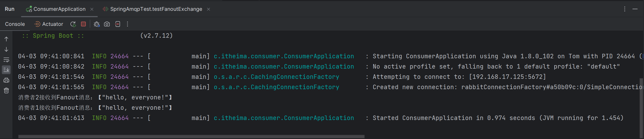The image size is (644, 139).
Task: Open the debugger bug icon
Action: point(97,24)
